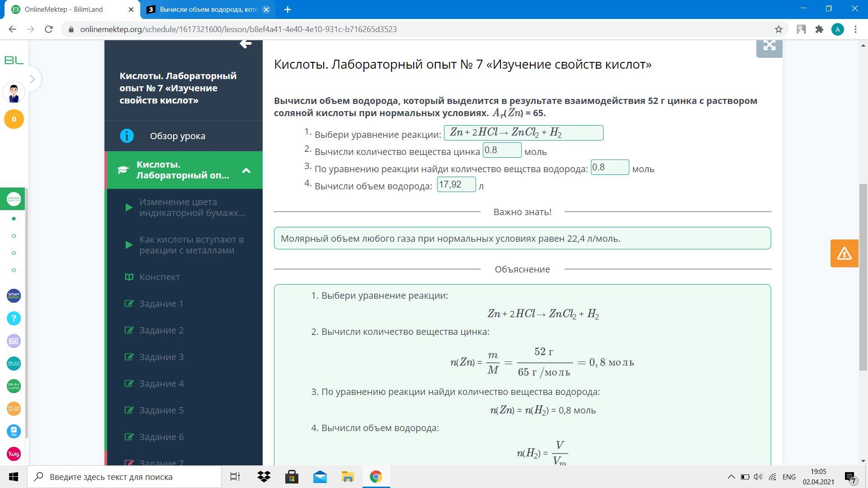Open the pink Twig sidebar icon
The height and width of the screenshot is (488, 868).
tap(14, 454)
